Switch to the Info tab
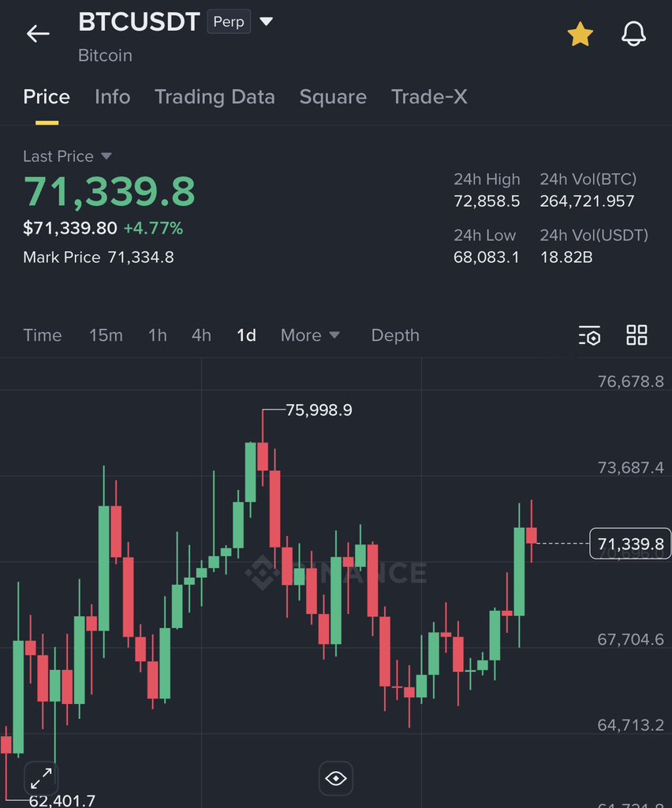Image resolution: width=672 pixels, height=808 pixels. click(112, 97)
